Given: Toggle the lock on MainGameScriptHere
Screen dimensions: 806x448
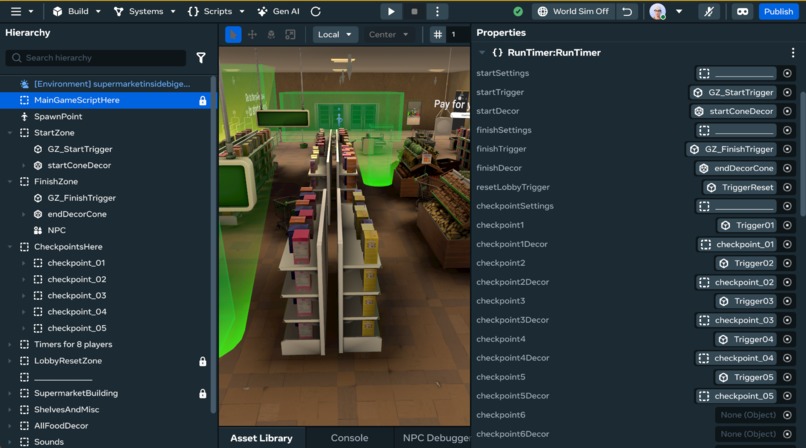Looking at the screenshot, I should coord(203,101).
